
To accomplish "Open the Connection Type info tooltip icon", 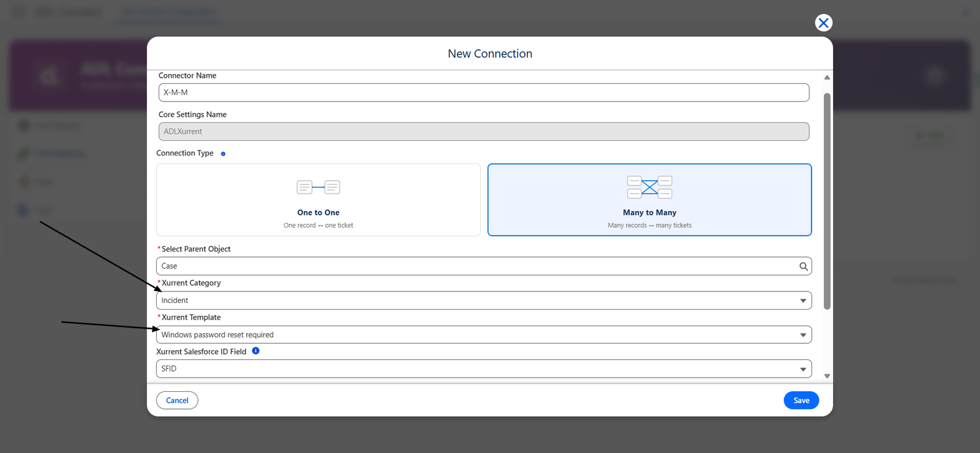I will (223, 154).
